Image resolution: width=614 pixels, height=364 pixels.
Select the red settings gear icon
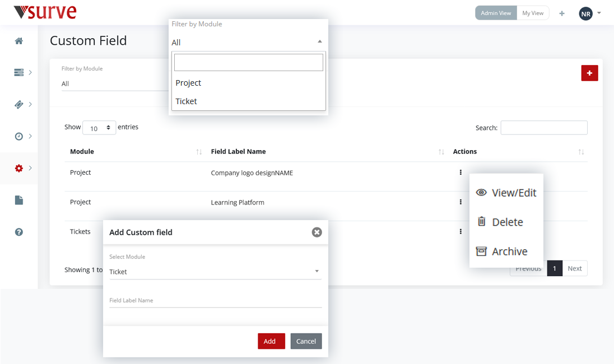click(19, 169)
